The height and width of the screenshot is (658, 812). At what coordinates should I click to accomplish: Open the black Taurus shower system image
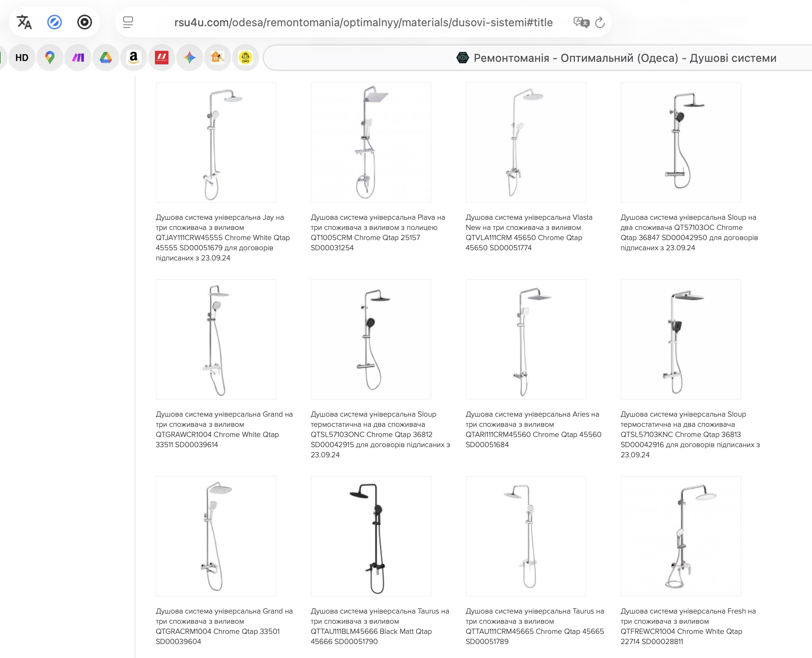(x=371, y=536)
